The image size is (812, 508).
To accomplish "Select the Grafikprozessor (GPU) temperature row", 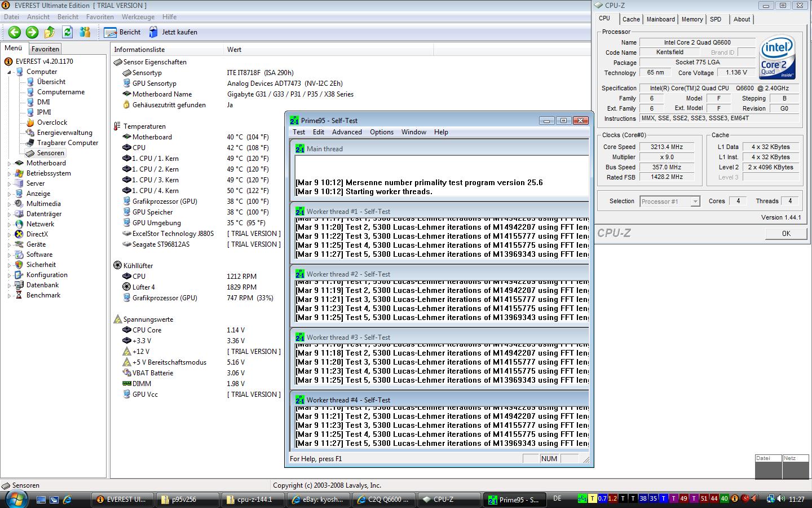I will (x=196, y=202).
